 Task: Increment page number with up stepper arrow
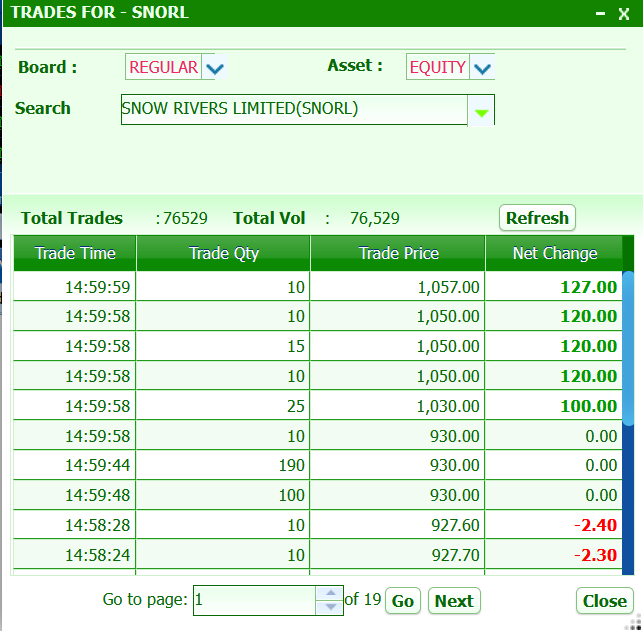click(x=330, y=593)
